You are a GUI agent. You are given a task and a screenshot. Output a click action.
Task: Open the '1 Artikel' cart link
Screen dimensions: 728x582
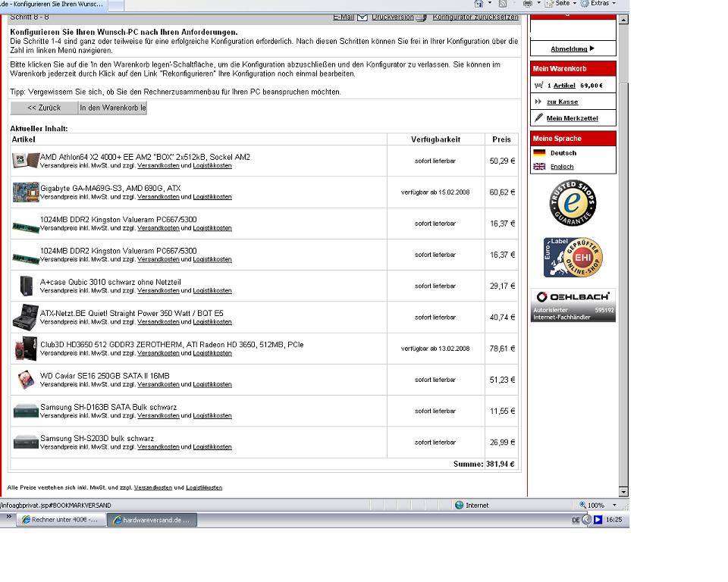point(561,86)
